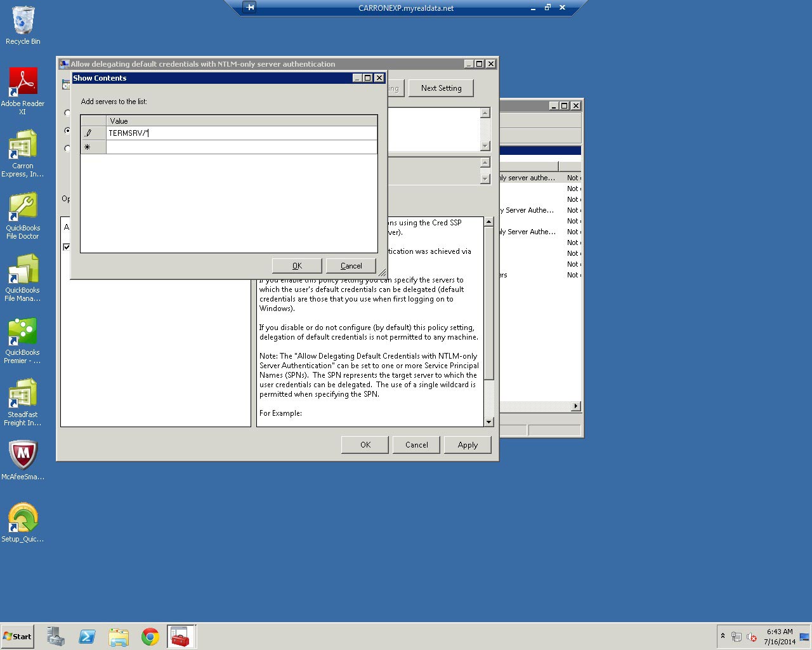The image size is (812, 650).
Task: Select the Enabled radio button in the policy dialog
Action: point(67,131)
